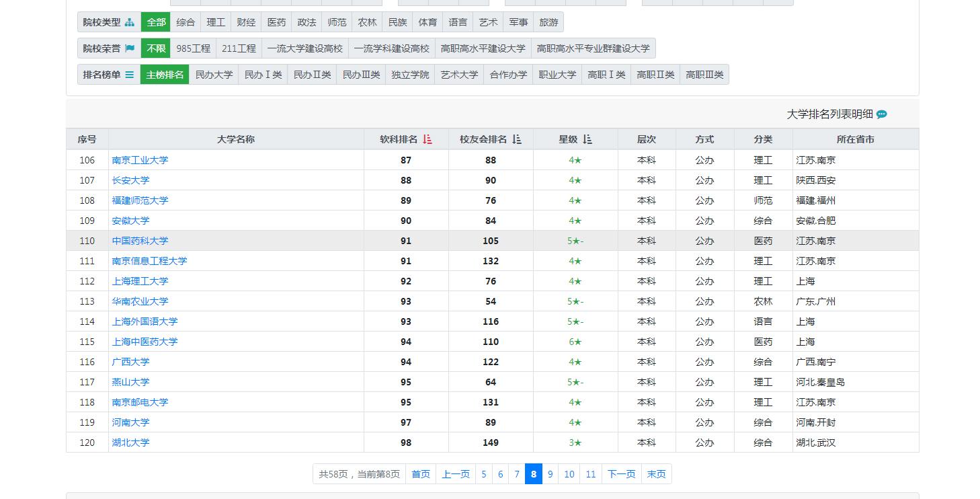Viewport: 980px width, 499px height.
Task: Click the 院校荣誉 flag icon
Action: (130, 48)
